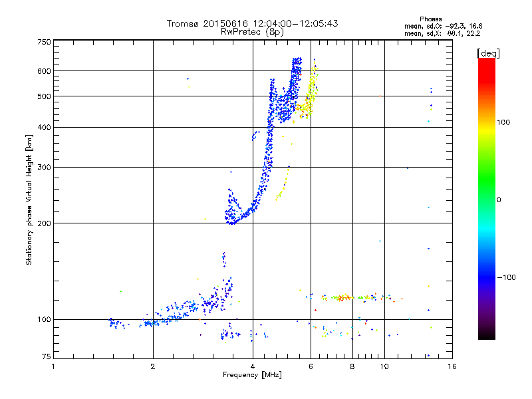532x399 pixels.
Task: Select the "Phases" header text
Action: point(430,19)
